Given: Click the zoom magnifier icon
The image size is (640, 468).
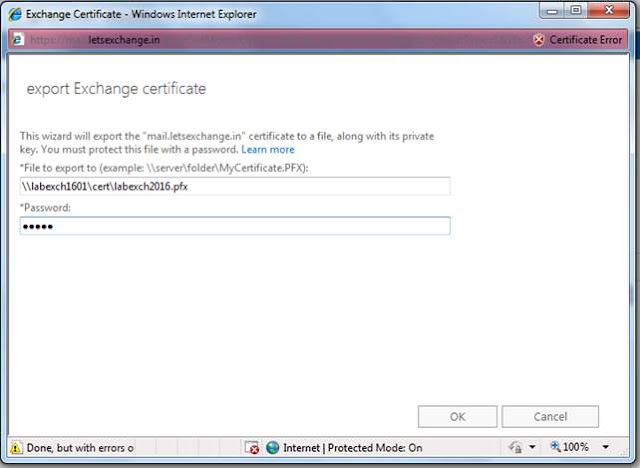Looking at the screenshot, I should pos(555,447).
